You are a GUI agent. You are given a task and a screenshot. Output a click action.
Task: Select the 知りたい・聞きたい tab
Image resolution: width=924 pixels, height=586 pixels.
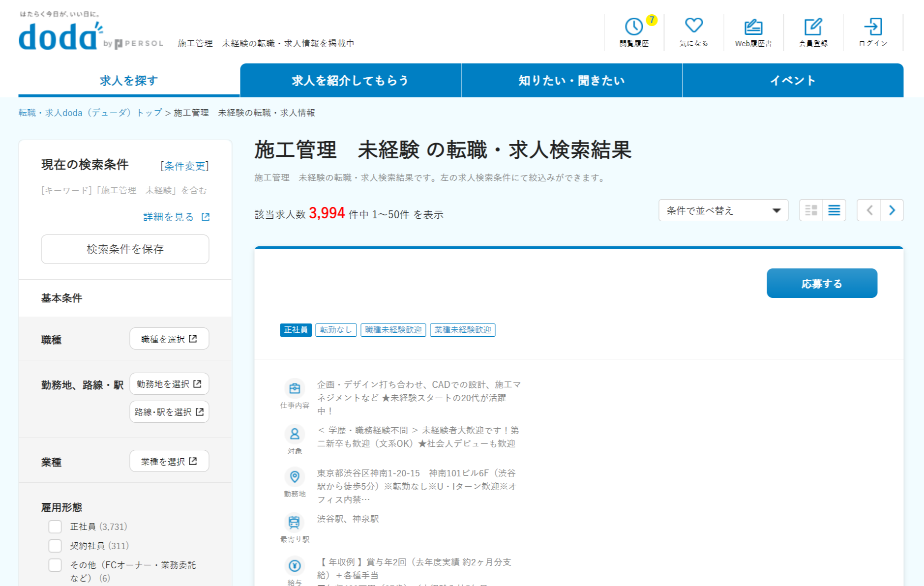[571, 80]
